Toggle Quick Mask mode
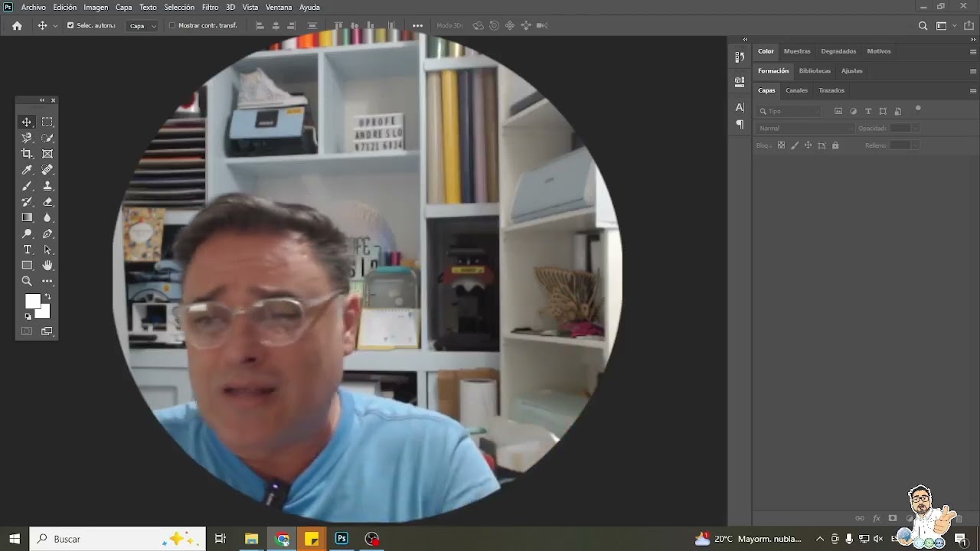The image size is (980, 551). (27, 331)
